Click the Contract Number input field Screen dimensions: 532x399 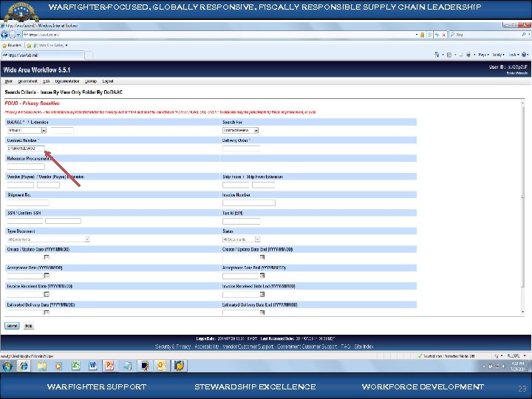(26, 148)
